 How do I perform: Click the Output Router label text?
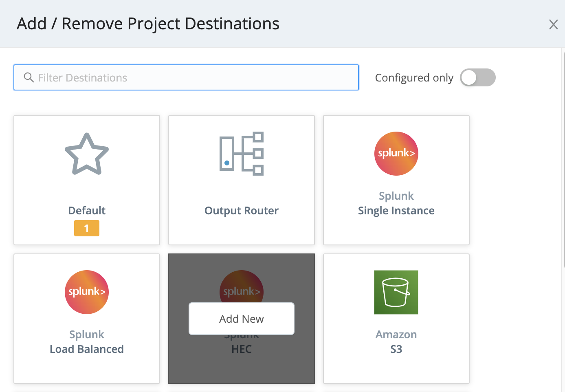tap(242, 211)
